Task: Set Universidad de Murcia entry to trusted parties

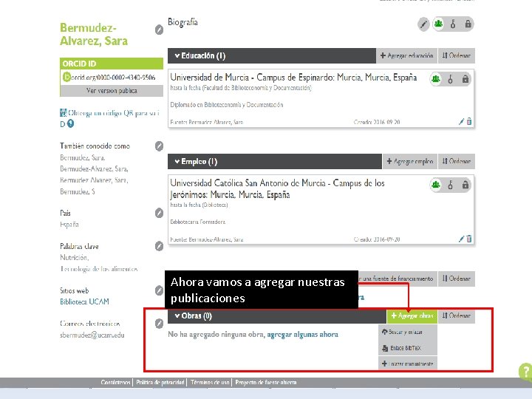Action: [450, 79]
